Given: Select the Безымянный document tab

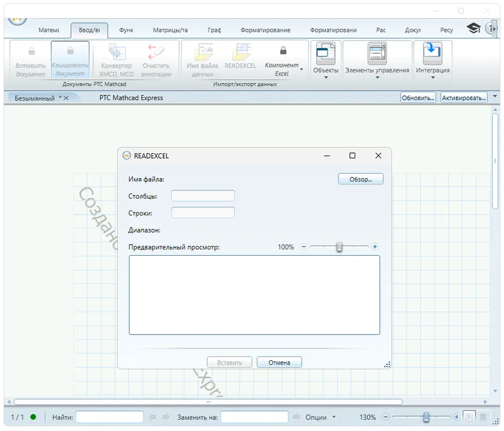Looking at the screenshot, I should tap(35, 98).
